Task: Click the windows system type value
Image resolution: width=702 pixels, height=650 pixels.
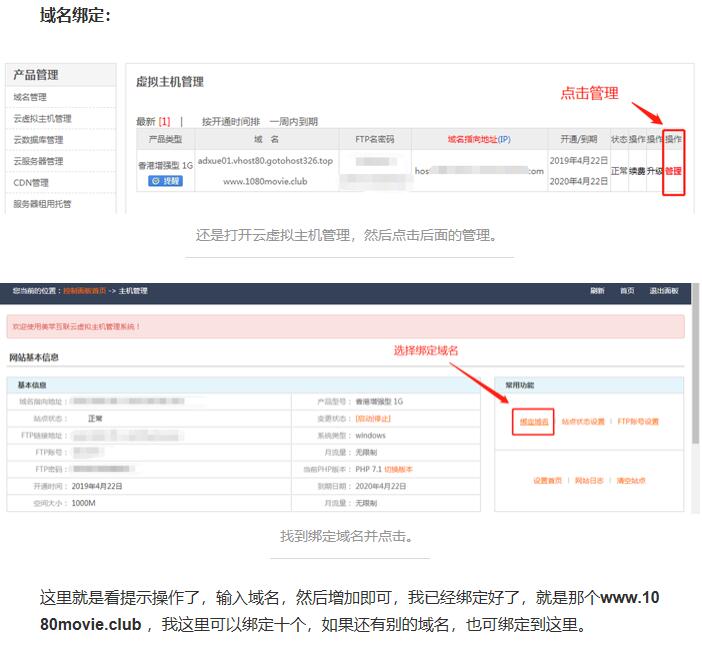Action: 370,436
